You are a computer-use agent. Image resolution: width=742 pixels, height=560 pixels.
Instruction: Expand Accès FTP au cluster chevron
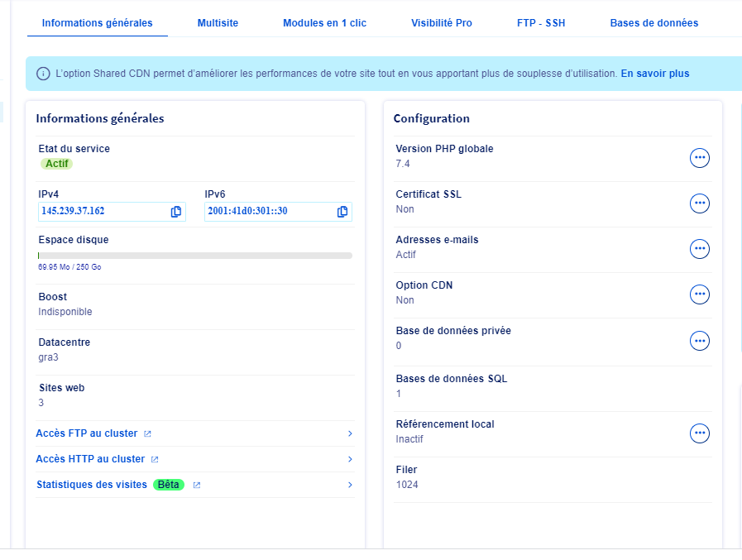[350, 433]
